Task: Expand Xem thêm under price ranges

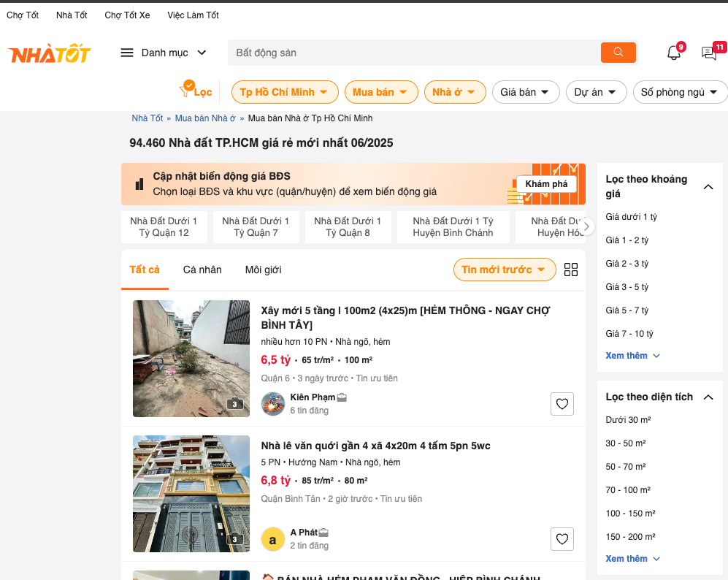Action: 632,356
